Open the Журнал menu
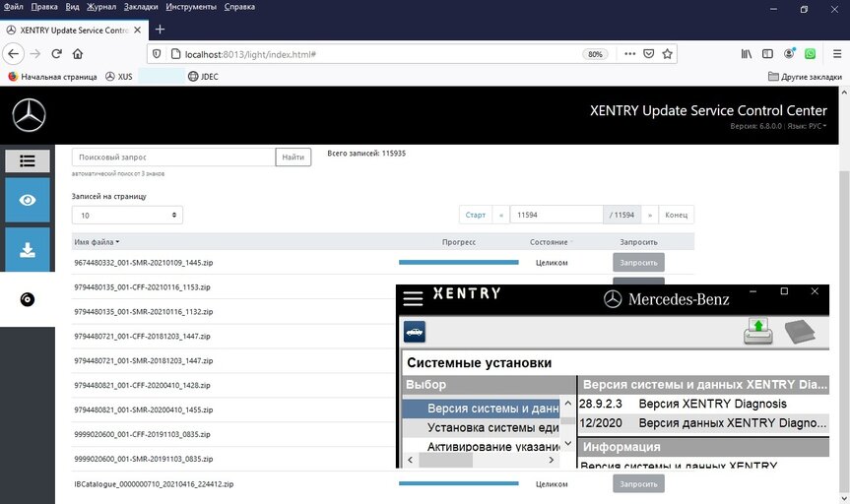850x504 pixels. coord(101,7)
